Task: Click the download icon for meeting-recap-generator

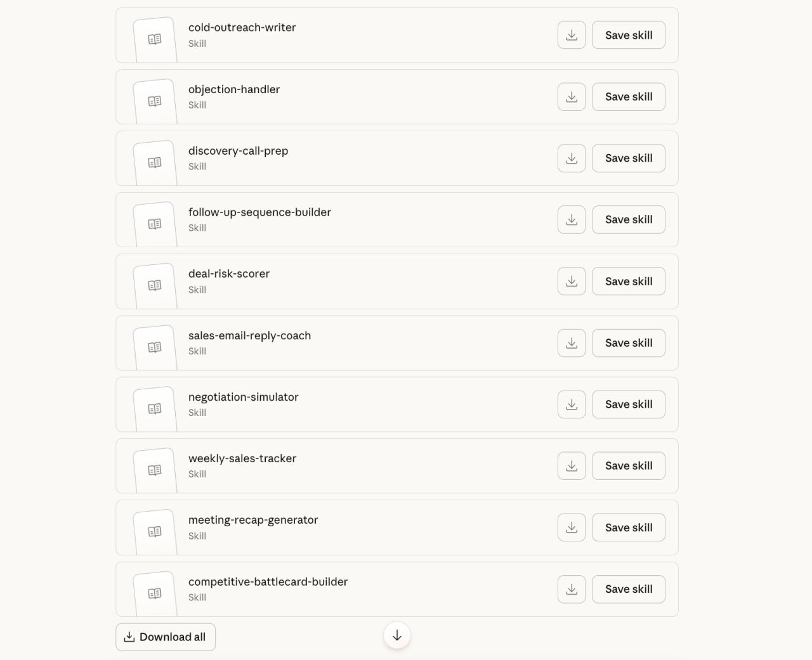Action: pos(571,527)
